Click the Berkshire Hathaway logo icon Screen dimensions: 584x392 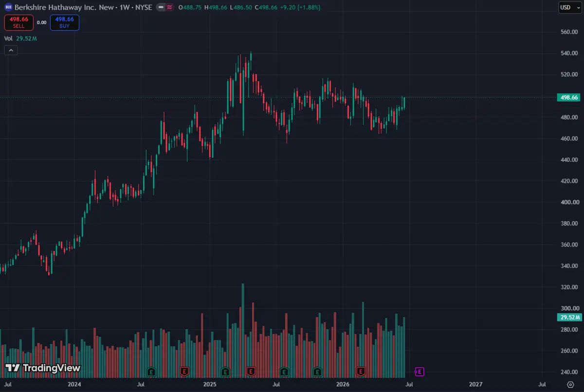8,7
